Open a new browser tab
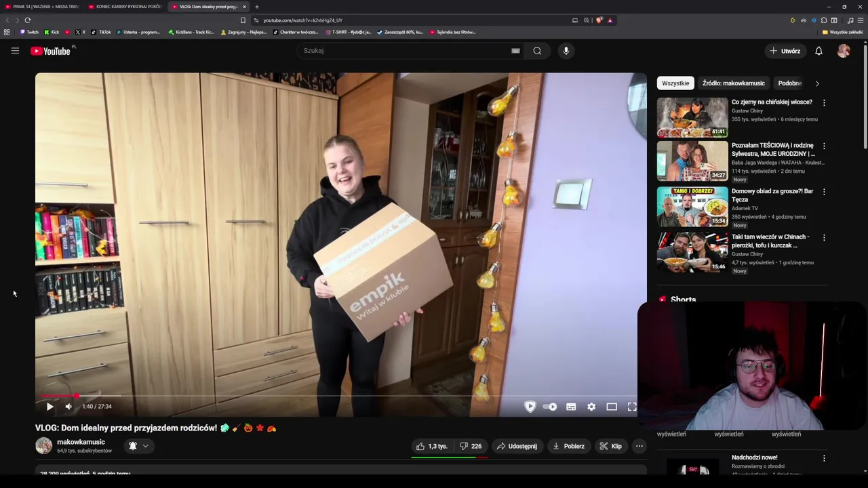 256,7
